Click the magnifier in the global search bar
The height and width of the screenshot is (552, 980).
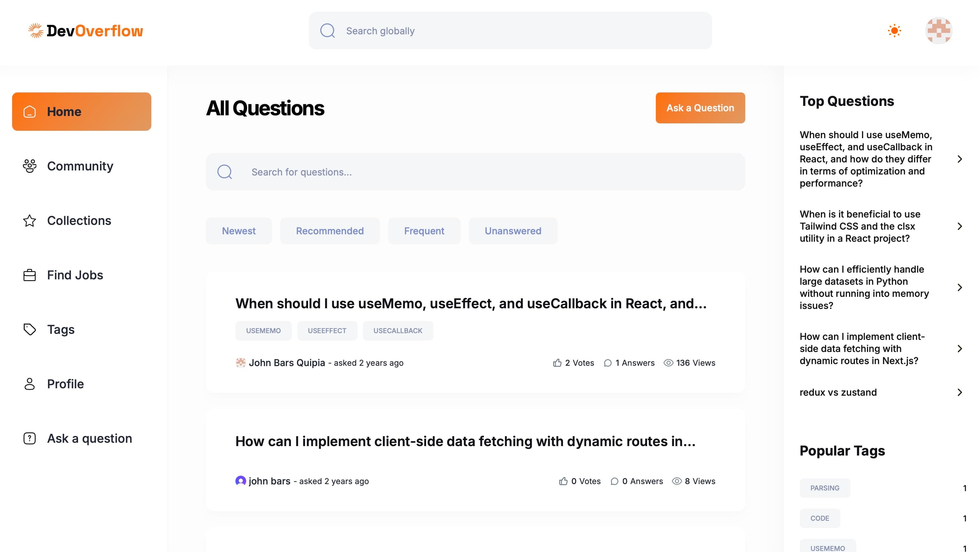click(x=327, y=30)
